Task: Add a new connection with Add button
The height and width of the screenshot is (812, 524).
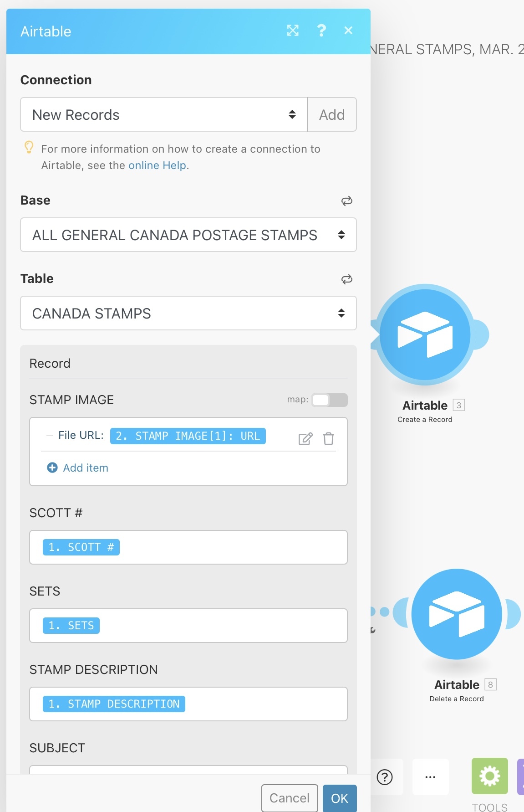Action: [x=332, y=114]
